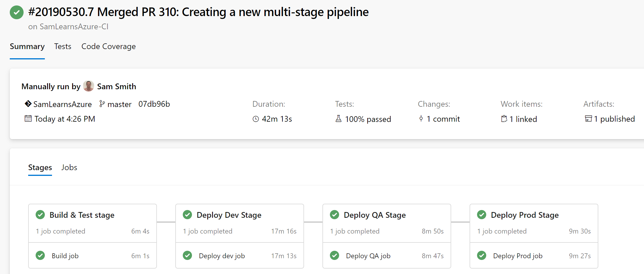
Task: Click the commit icon next to 1 commit
Action: click(421, 118)
